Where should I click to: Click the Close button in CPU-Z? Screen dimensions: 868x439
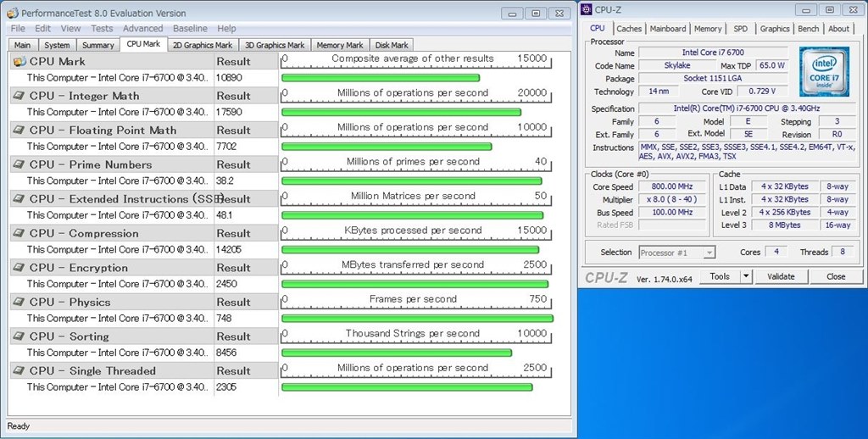[836, 276]
